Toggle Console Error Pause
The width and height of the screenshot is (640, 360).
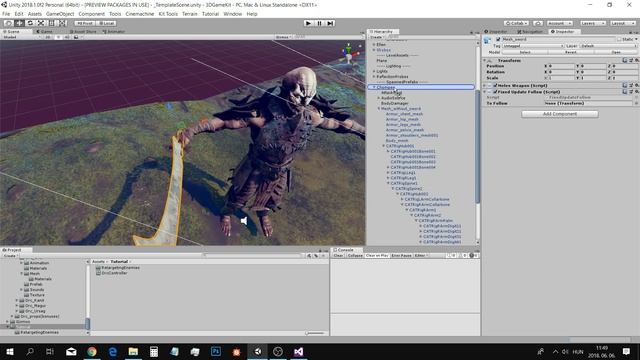(x=401, y=256)
